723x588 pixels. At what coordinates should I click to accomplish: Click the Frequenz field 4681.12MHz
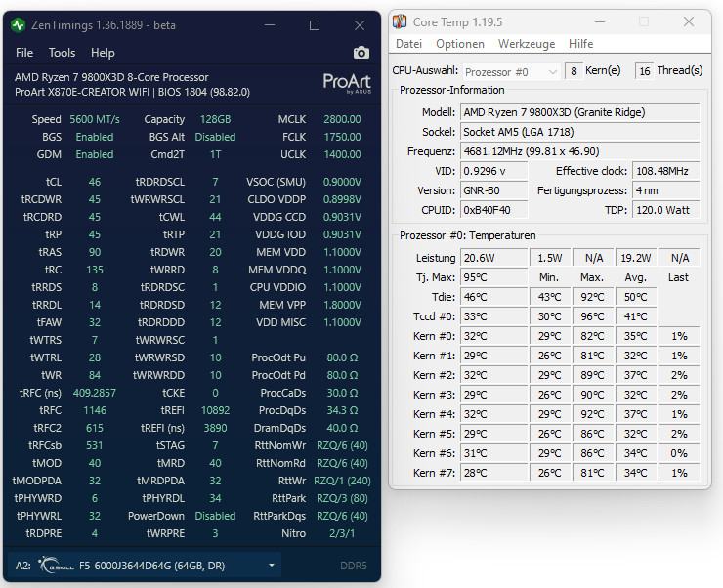(x=580, y=151)
